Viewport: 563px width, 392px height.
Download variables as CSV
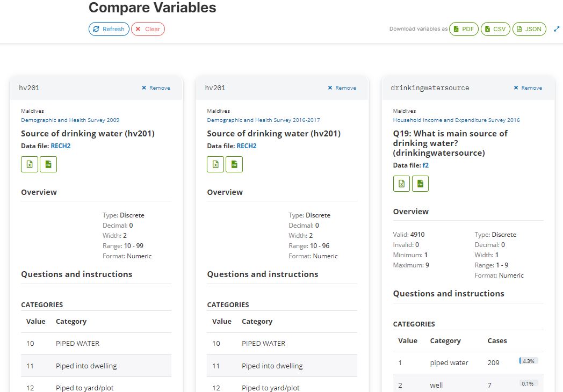(495, 29)
